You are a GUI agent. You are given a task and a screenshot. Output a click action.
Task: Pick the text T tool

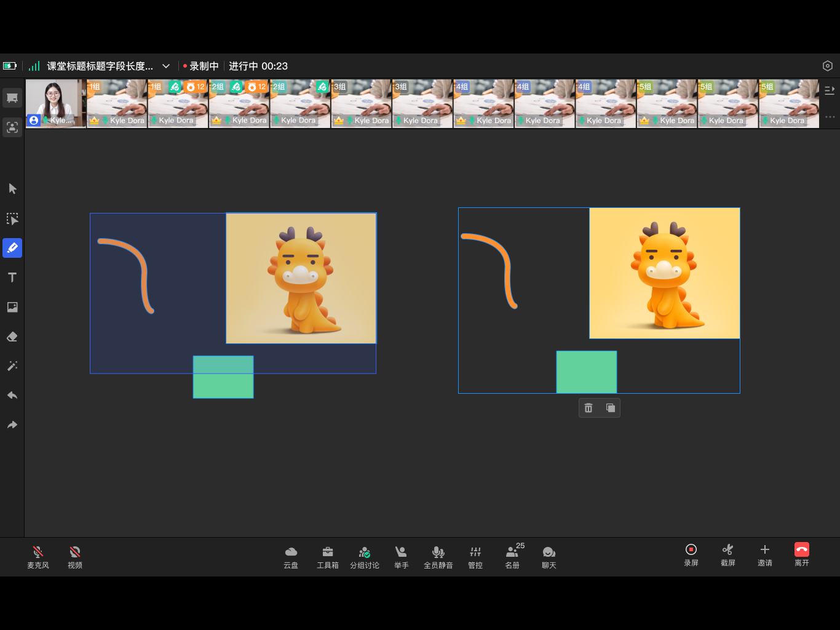(12, 277)
